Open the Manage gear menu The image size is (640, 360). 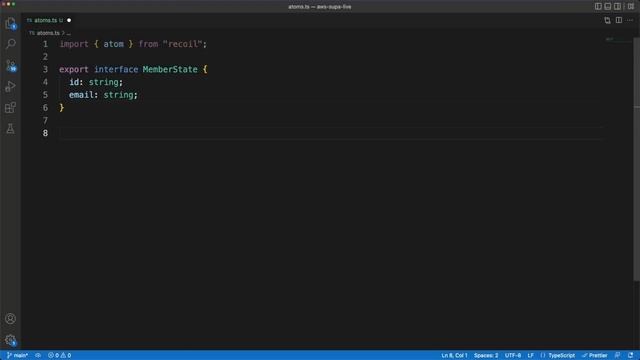pos(11,340)
